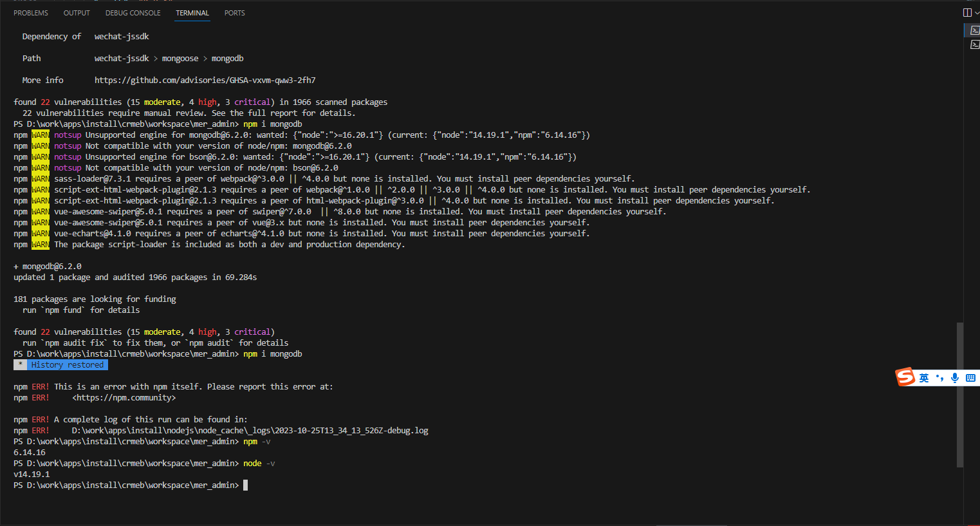Click 'Not compatible with your version' bson@6.2.0 line
The width and height of the screenshot is (980, 526).
click(176, 168)
